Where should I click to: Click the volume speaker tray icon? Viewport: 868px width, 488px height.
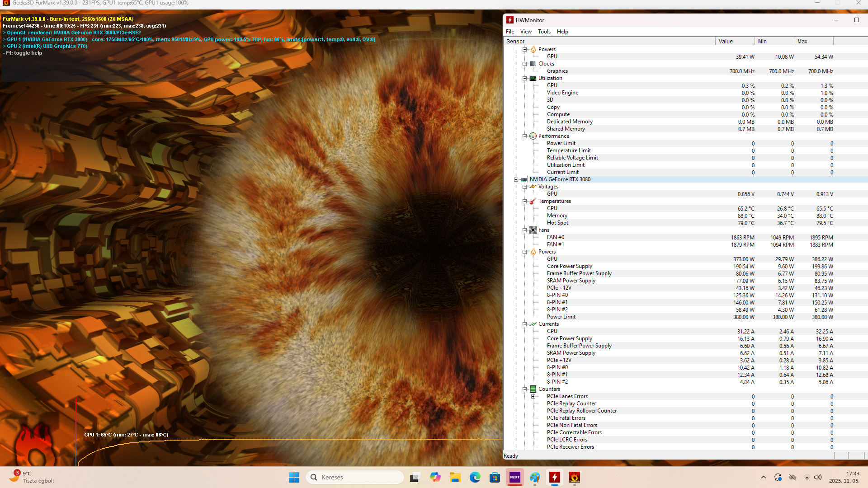[817, 477]
